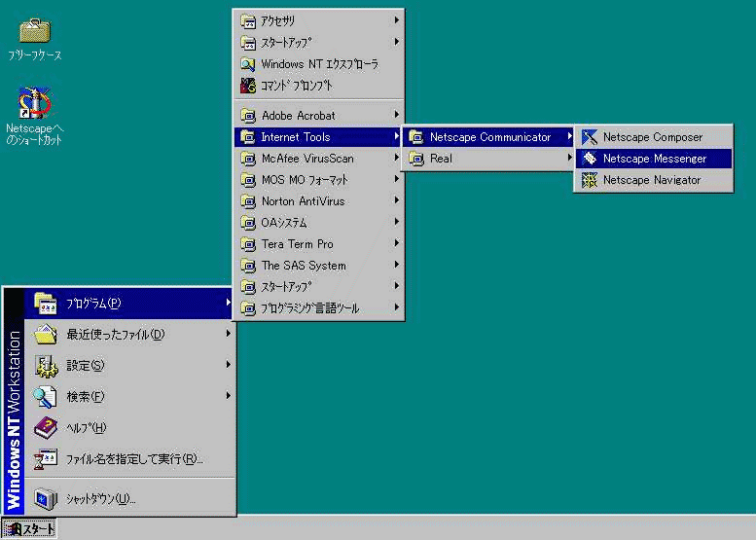Click the Tera Term Pro folder icon
Screen dimensions: 756x540
248,244
